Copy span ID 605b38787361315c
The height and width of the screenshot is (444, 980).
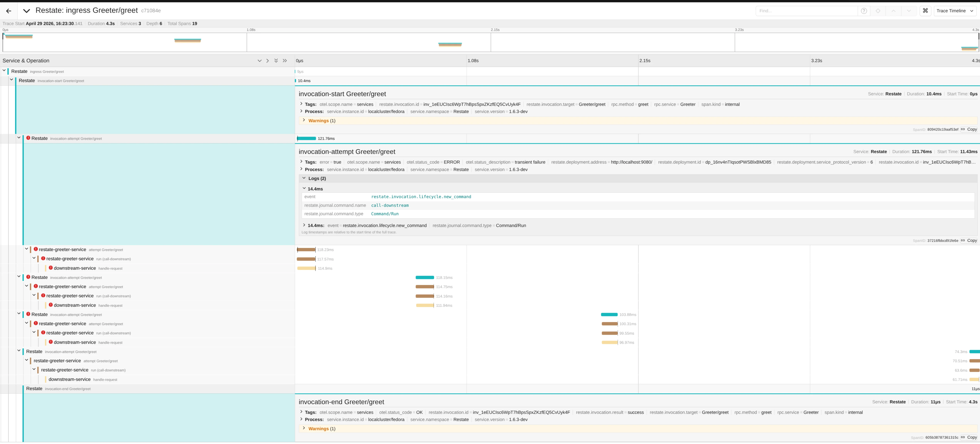tap(972, 437)
